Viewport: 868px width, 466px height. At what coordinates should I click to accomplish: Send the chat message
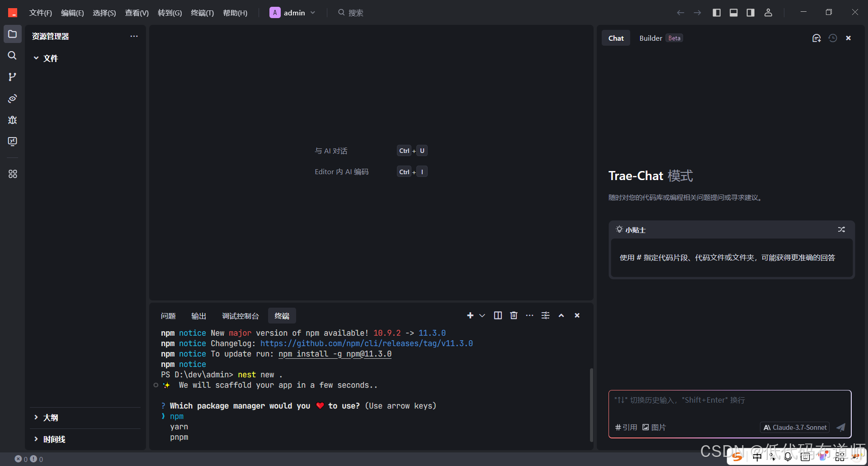pyautogui.click(x=841, y=427)
